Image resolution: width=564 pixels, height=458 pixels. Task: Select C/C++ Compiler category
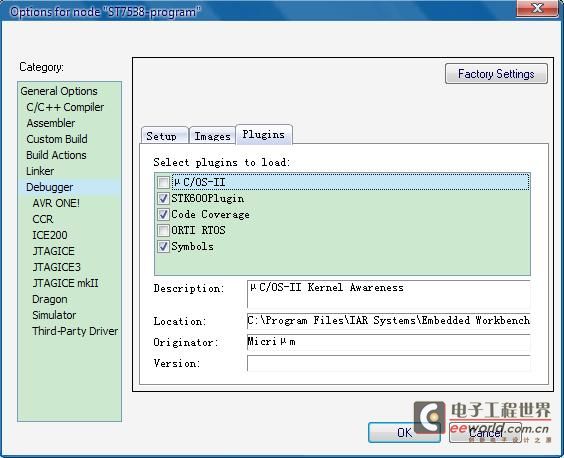[x=65, y=107]
